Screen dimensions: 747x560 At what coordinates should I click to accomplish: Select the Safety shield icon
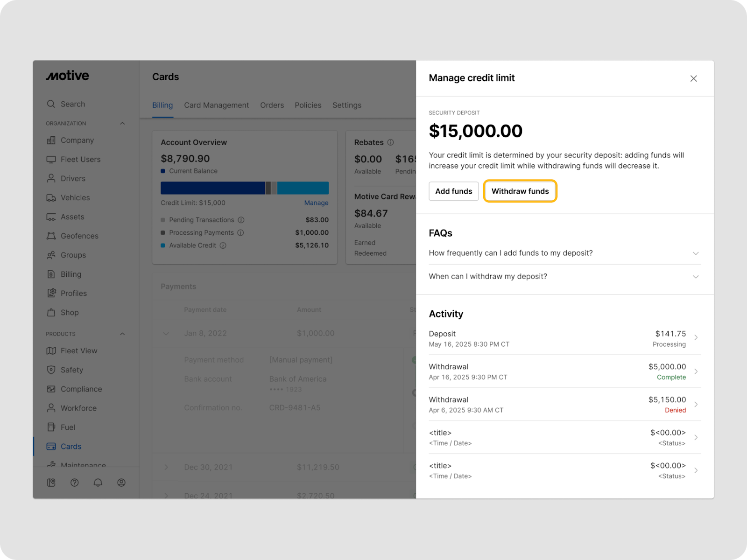point(51,370)
